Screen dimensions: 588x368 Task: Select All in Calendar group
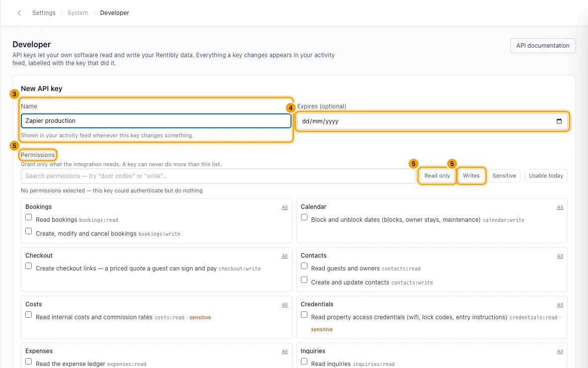560,207
